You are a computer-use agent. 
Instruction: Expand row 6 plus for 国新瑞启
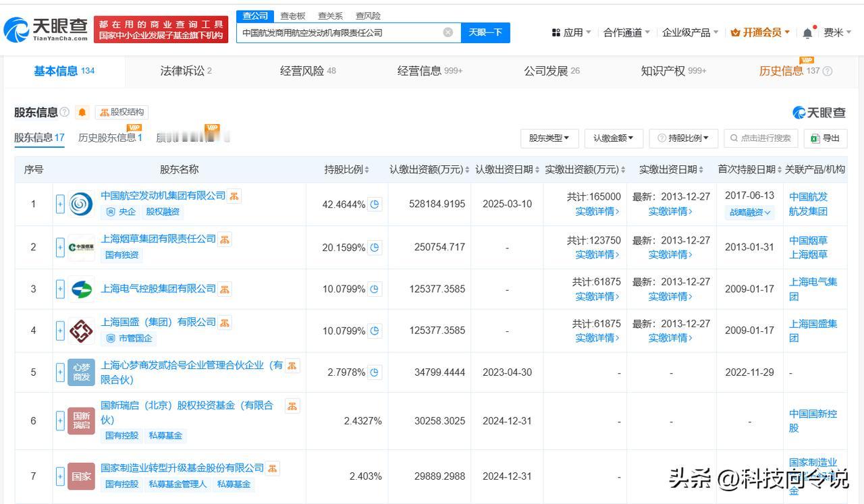(60, 421)
